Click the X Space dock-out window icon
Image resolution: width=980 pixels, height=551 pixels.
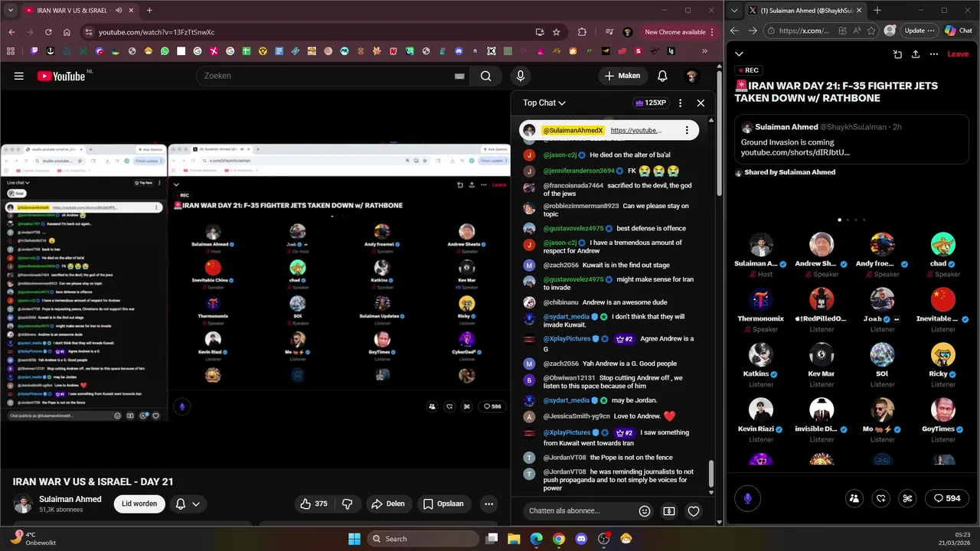click(897, 54)
